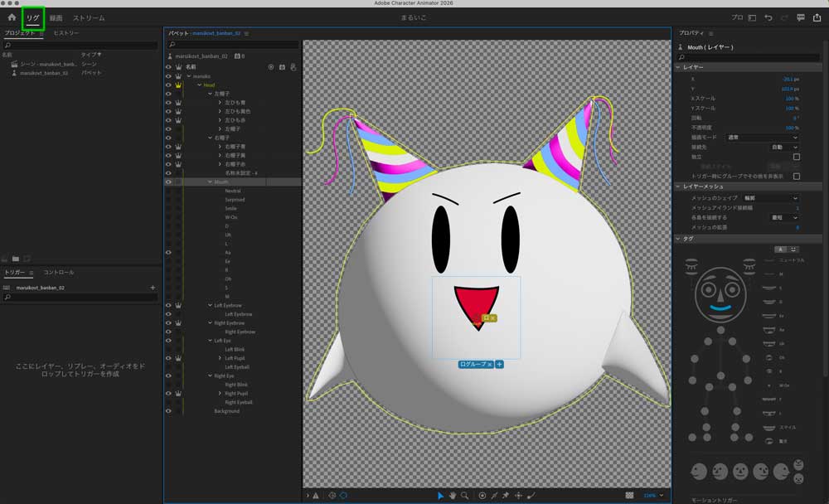The width and height of the screenshot is (829, 504).
Task: Go to the Home screen icon
Action: [x=12, y=17]
